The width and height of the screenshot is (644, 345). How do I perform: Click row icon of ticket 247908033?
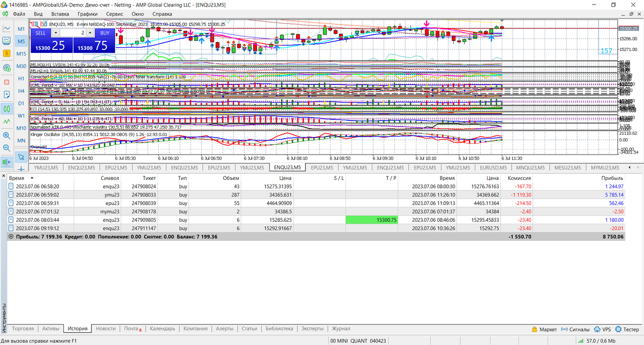(11, 195)
